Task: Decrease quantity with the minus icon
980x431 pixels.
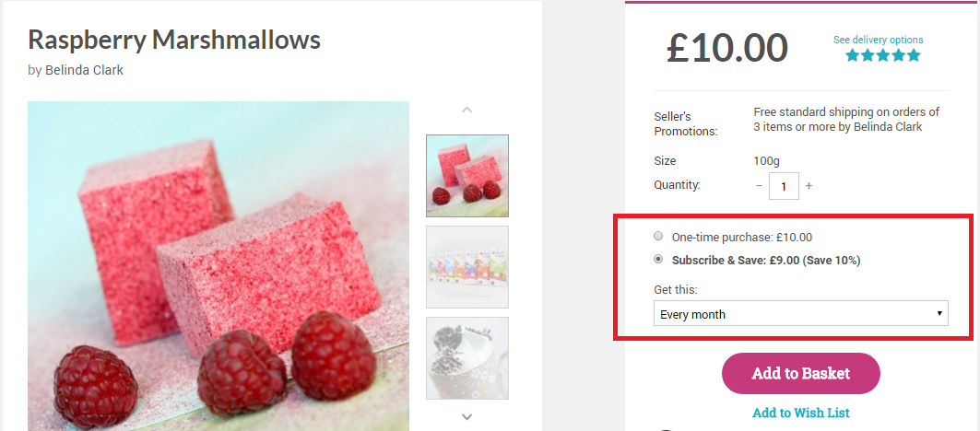Action: click(759, 186)
